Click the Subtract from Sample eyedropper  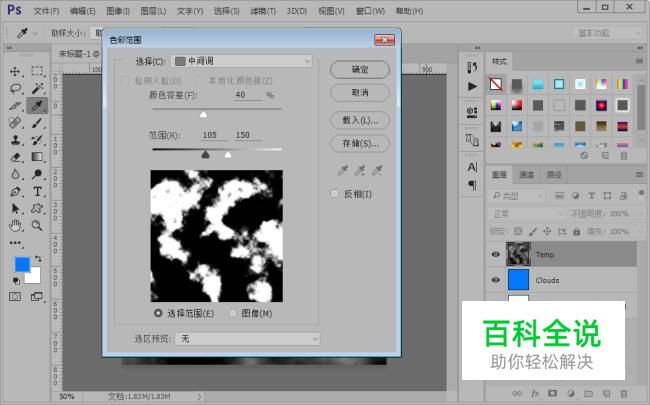click(377, 170)
